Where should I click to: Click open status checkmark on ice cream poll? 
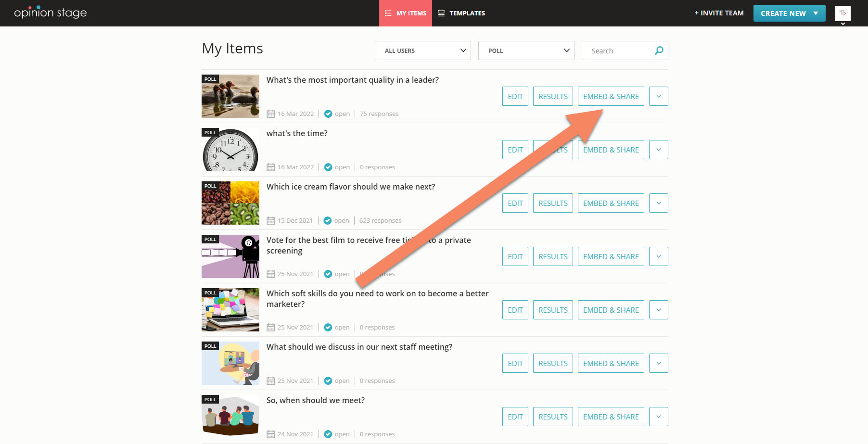[x=328, y=221]
